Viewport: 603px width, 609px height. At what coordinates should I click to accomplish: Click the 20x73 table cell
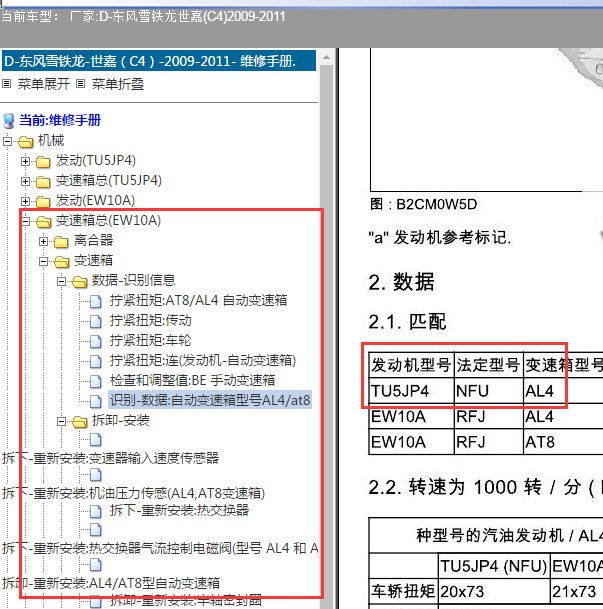coord(494,592)
